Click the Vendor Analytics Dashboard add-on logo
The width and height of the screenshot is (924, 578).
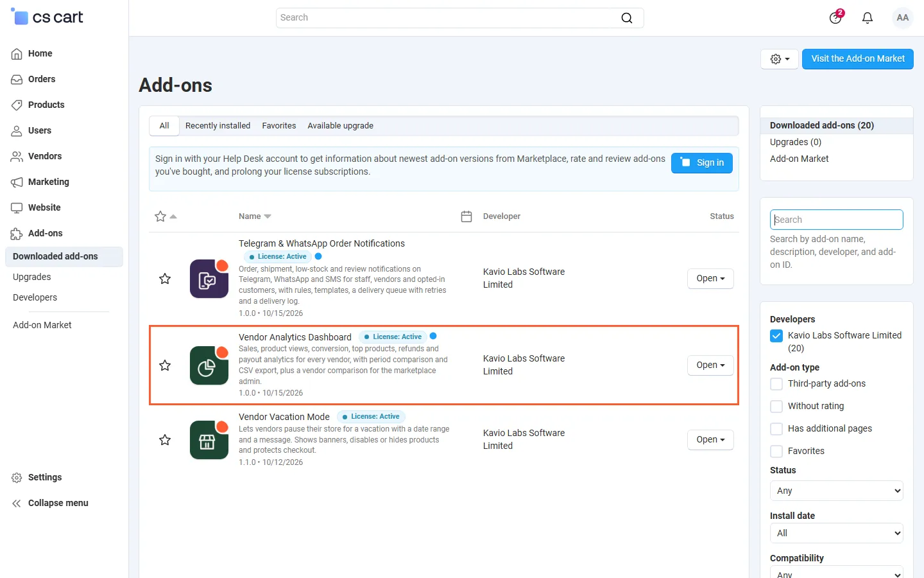point(209,365)
